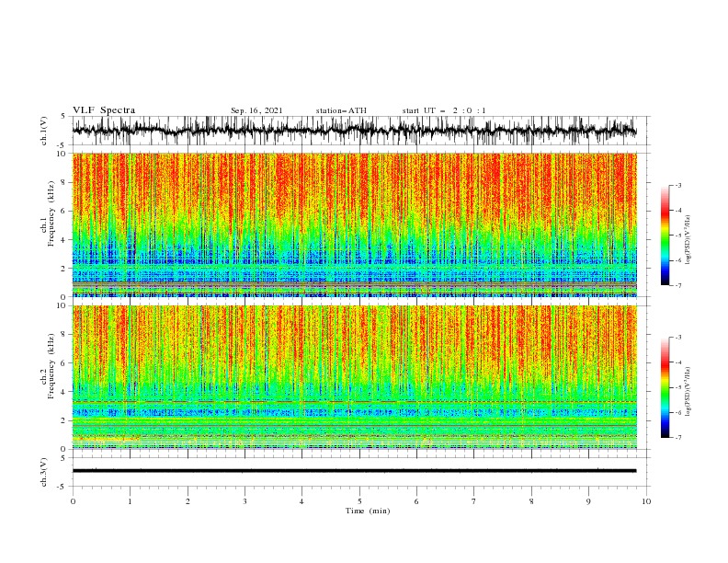
Task: Select the "start UT = 2:0:1" label
Action: click(x=444, y=110)
